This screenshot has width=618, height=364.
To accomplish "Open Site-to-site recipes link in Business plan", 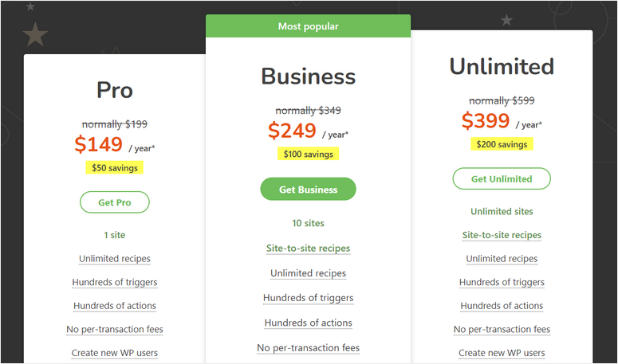I will tap(308, 249).
